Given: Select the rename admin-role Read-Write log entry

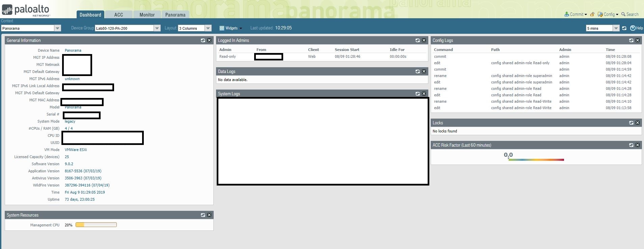Looking at the screenshot, I should coord(536,101).
